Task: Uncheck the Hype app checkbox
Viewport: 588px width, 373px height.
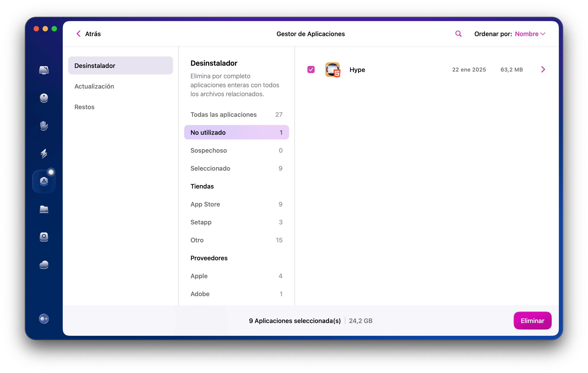Action: 311,70
